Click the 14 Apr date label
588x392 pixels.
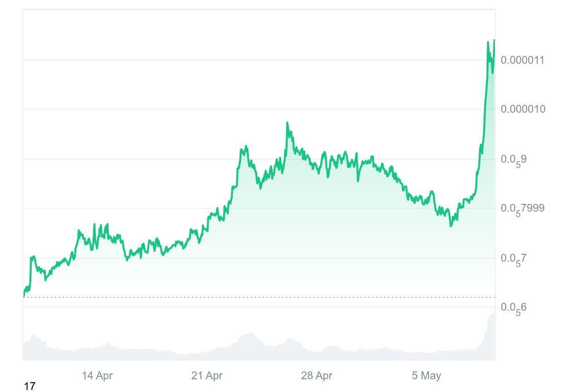(97, 376)
